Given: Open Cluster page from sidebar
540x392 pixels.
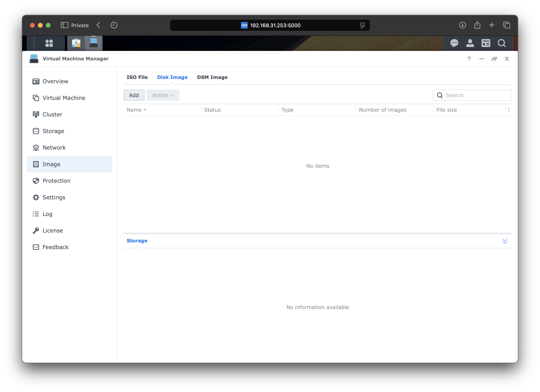Looking at the screenshot, I should (52, 114).
